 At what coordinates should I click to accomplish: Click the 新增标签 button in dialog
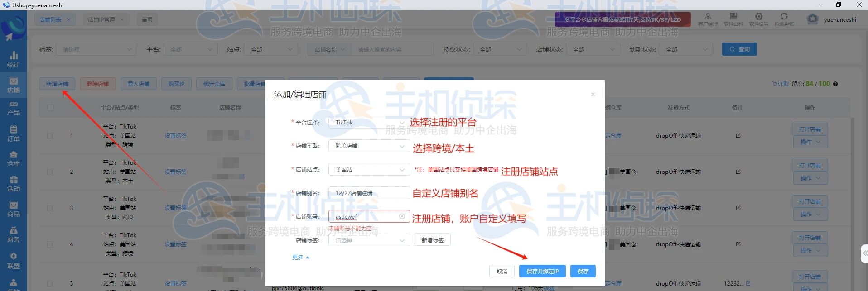point(433,240)
